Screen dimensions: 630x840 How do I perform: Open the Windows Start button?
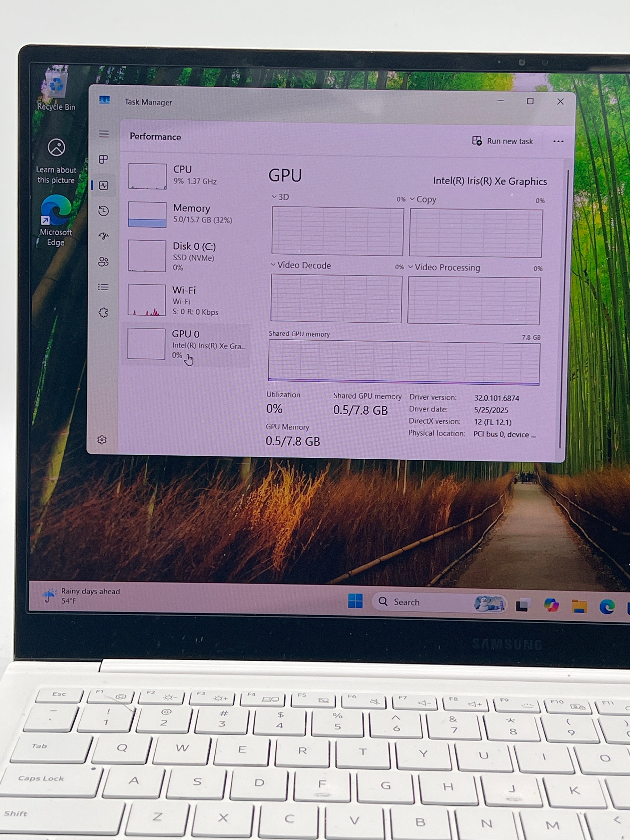[355, 601]
